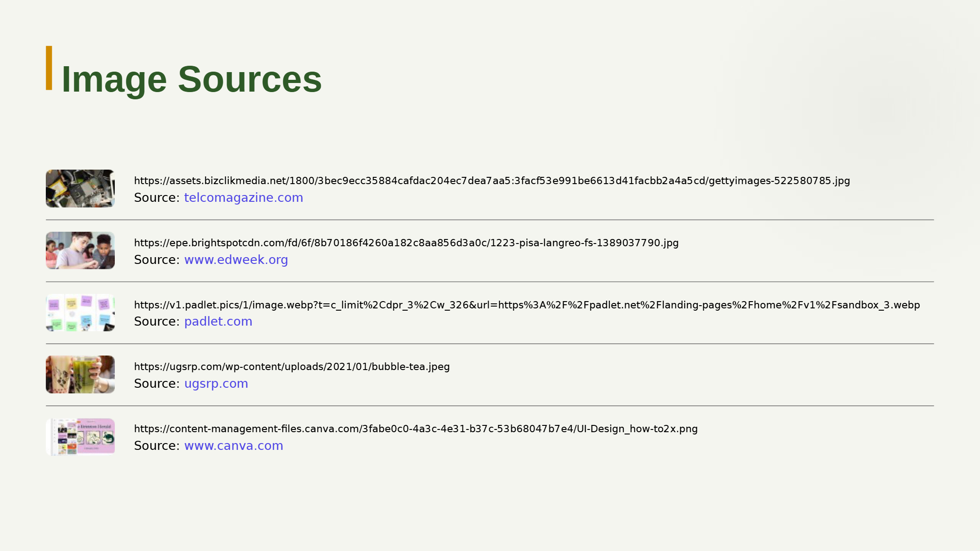Open the telcomagazine.com source link
Viewport: 980px width, 551px height.
244,198
